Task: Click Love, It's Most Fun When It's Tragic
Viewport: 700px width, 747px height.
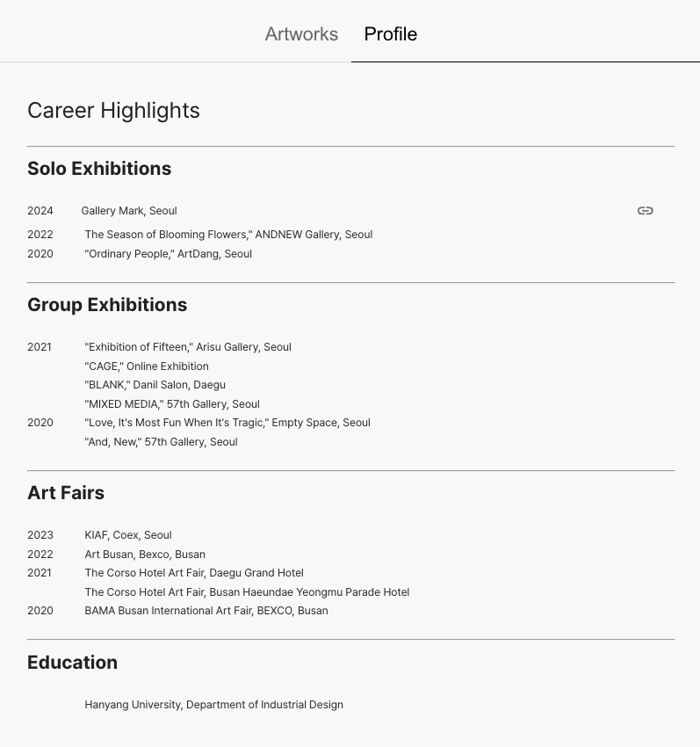Action: pos(227,423)
